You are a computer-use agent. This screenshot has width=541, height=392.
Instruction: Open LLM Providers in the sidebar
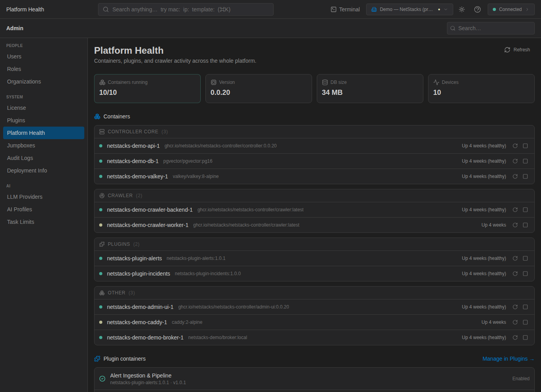[x=44, y=197]
